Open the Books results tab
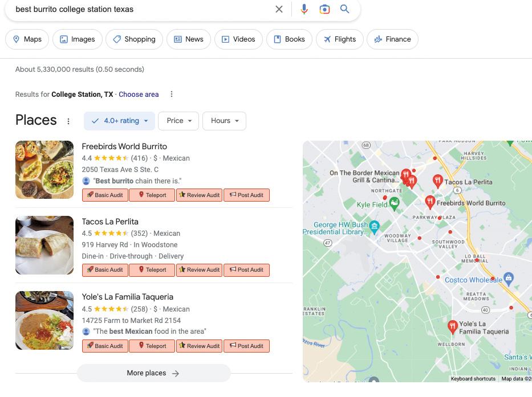532x397 pixels. [x=290, y=39]
